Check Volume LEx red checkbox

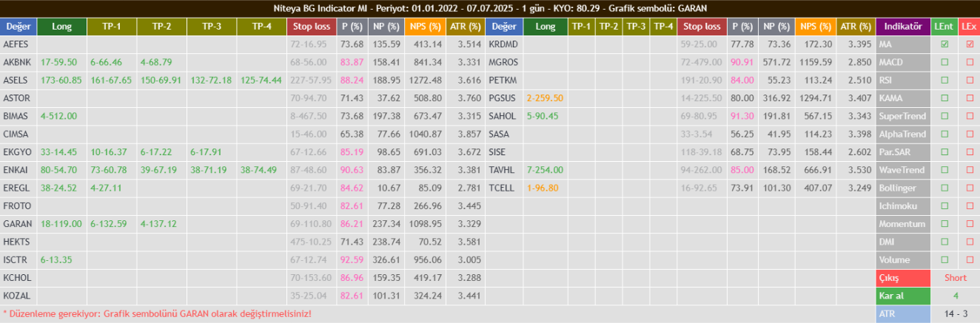click(970, 259)
